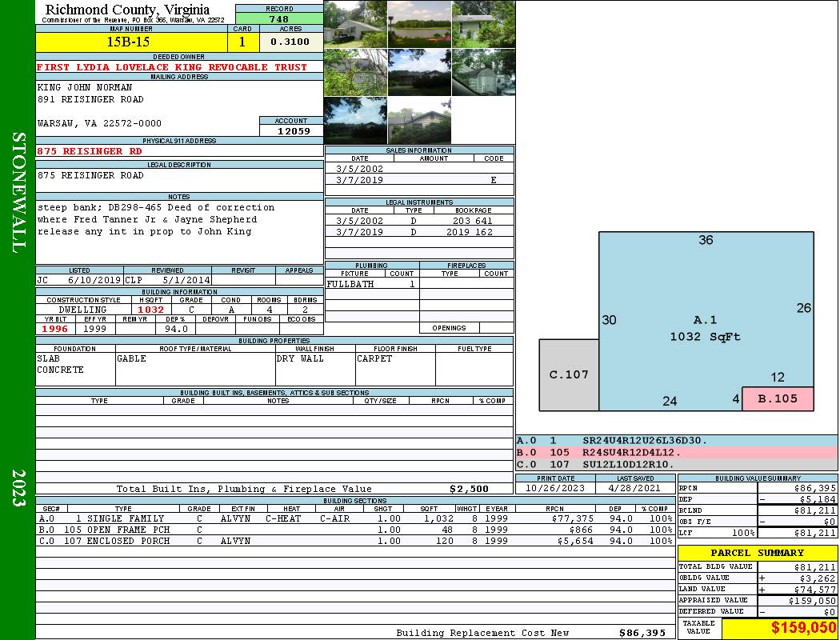
Task: Select the legal instrument bookpage 203 641
Action: coord(472,221)
